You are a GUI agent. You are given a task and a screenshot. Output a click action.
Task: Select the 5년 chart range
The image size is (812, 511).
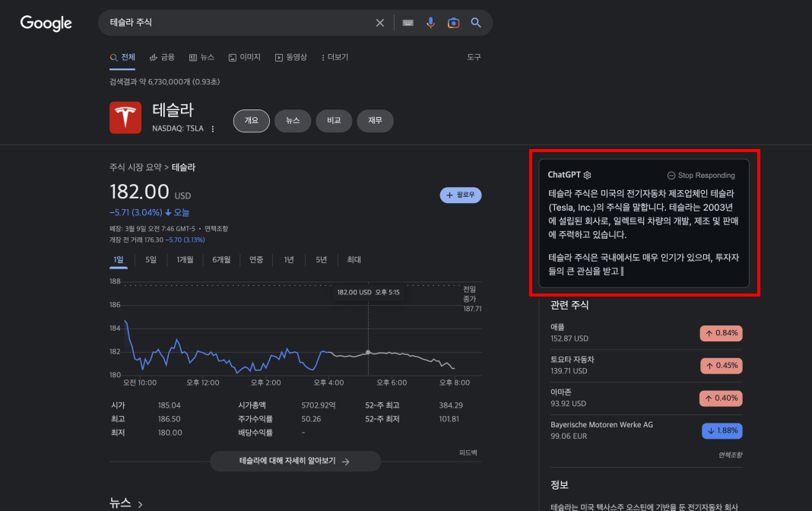[321, 260]
